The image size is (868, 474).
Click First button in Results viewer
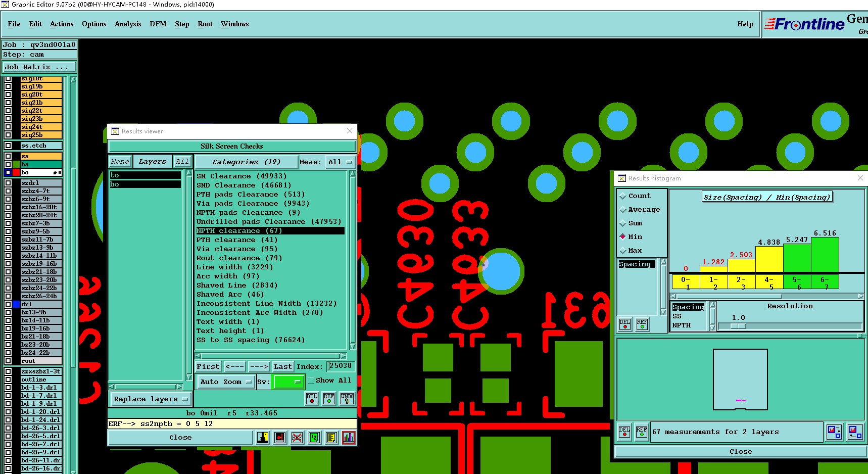click(208, 367)
